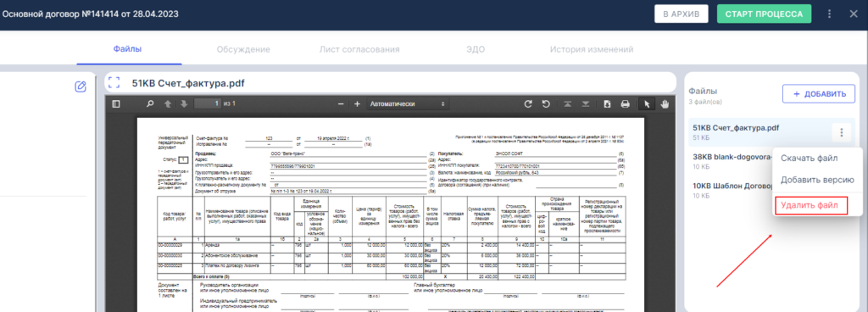Zoom in with the plus icon
The image size is (868, 312).
[357, 103]
